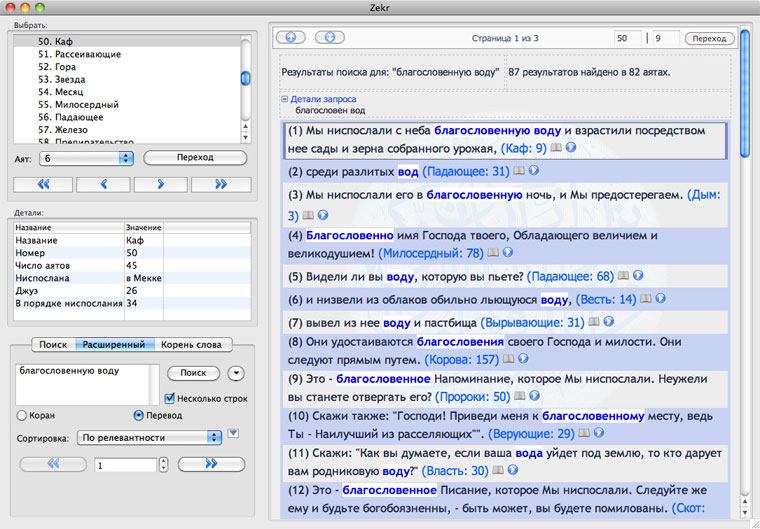Open book icon next to (Пророки: 50)

pyautogui.click(x=520, y=396)
